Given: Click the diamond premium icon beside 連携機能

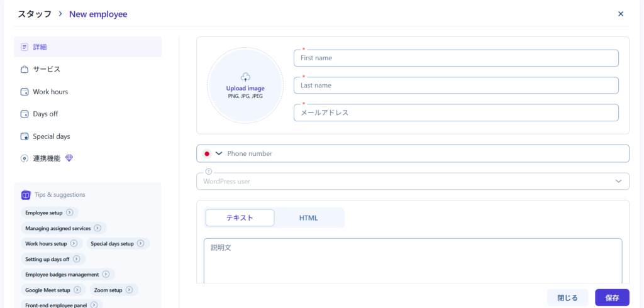Looking at the screenshot, I should [x=69, y=158].
